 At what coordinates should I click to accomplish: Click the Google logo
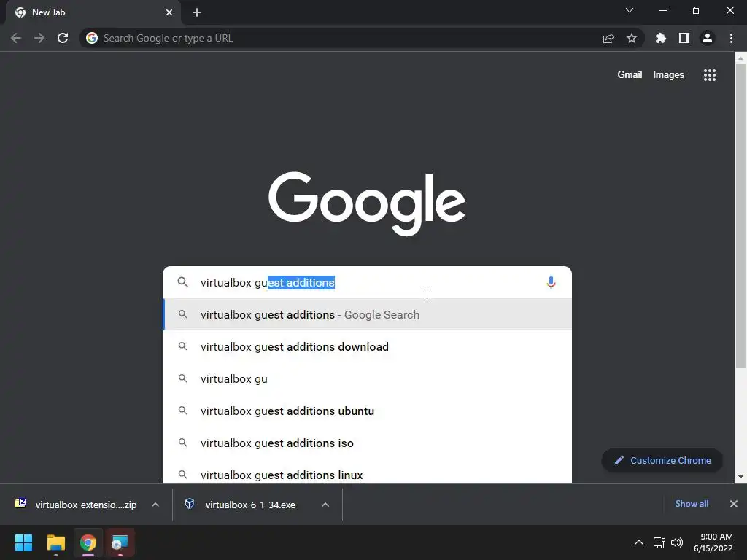367,203
